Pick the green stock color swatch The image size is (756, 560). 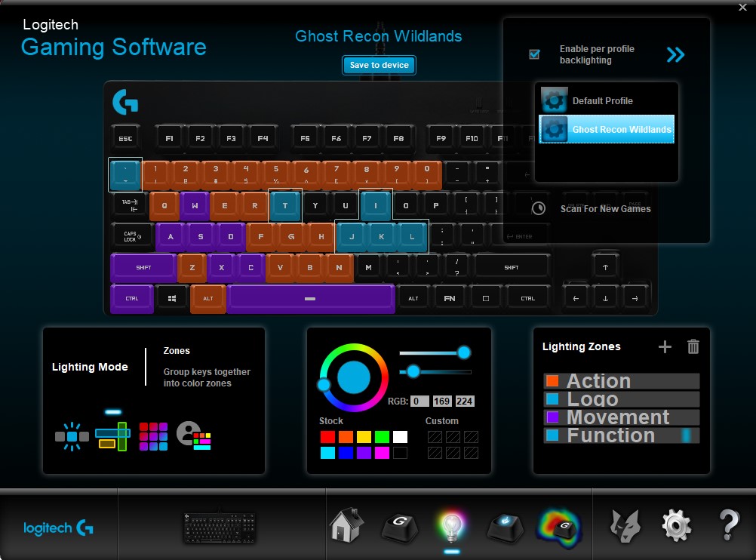pyautogui.click(x=382, y=437)
